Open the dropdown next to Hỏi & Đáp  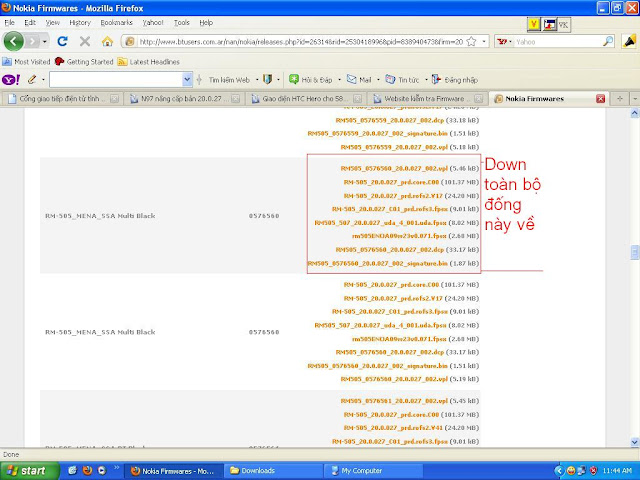(339, 80)
